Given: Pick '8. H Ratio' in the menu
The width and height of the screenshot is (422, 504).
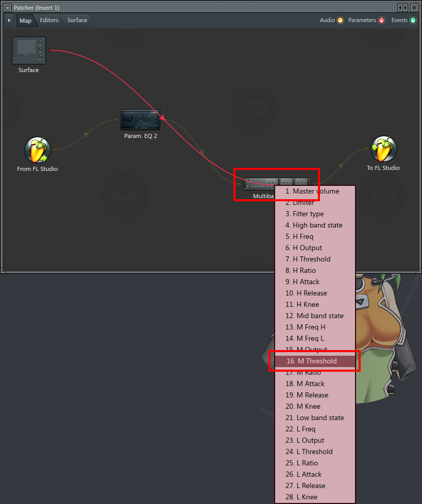Looking at the screenshot, I should pos(315,270).
